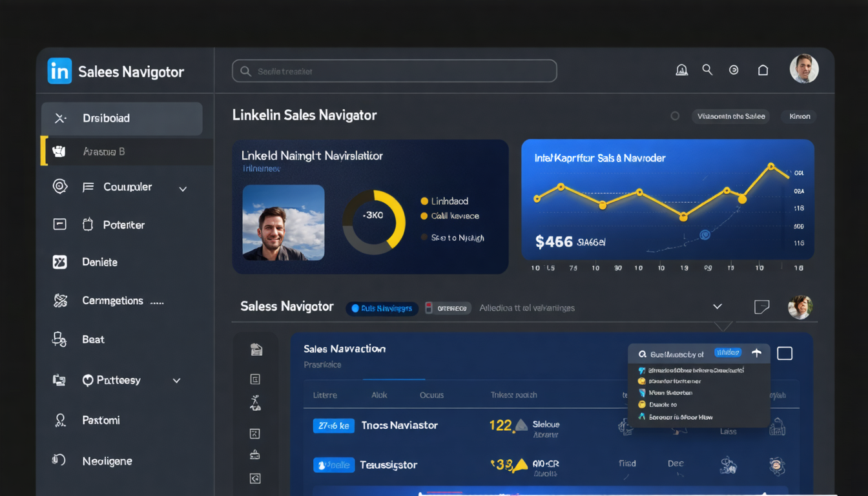868x496 pixels.
Task: Click the Vliasomin the Salee button
Action: coord(731,116)
